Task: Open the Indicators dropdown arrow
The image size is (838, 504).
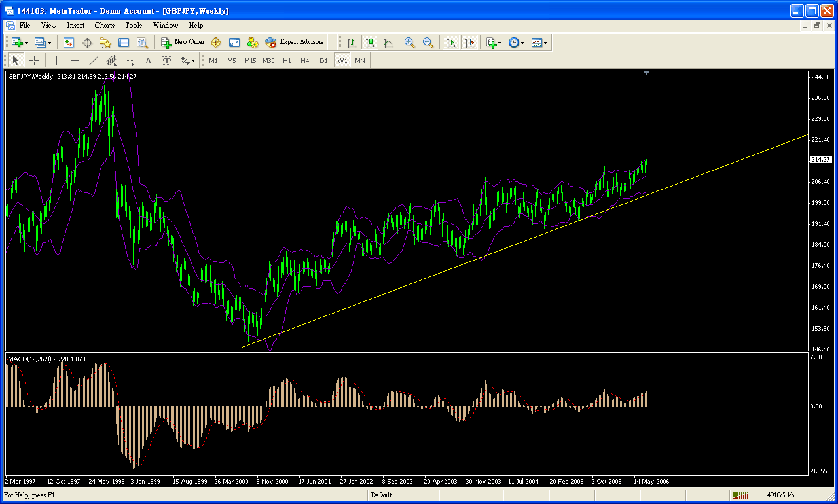Action: [x=500, y=43]
